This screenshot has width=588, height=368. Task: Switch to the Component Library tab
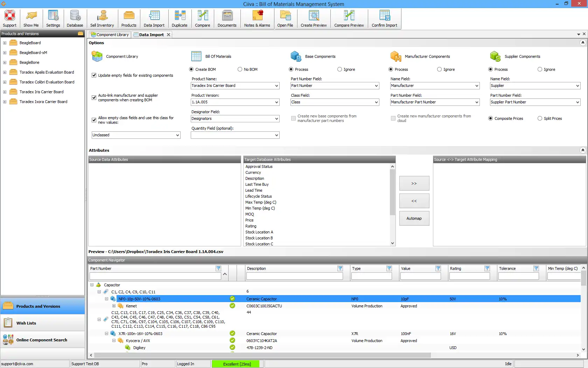[x=110, y=35]
